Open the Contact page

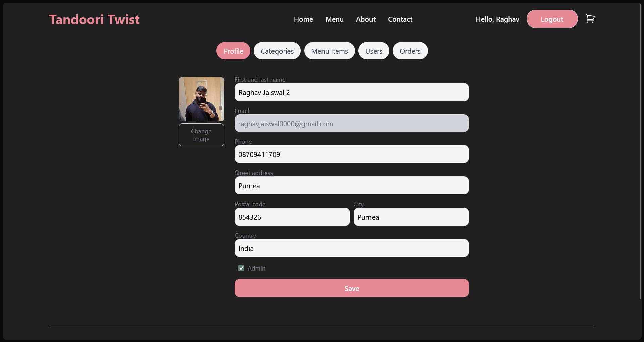[x=400, y=19]
